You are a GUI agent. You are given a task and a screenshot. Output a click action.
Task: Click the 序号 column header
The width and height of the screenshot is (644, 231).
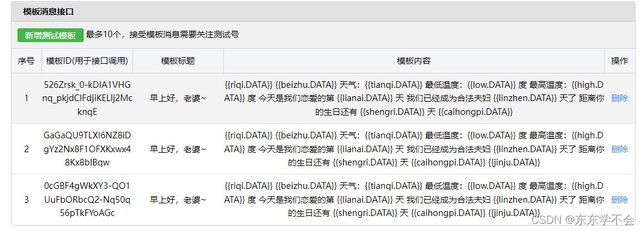tap(26, 61)
